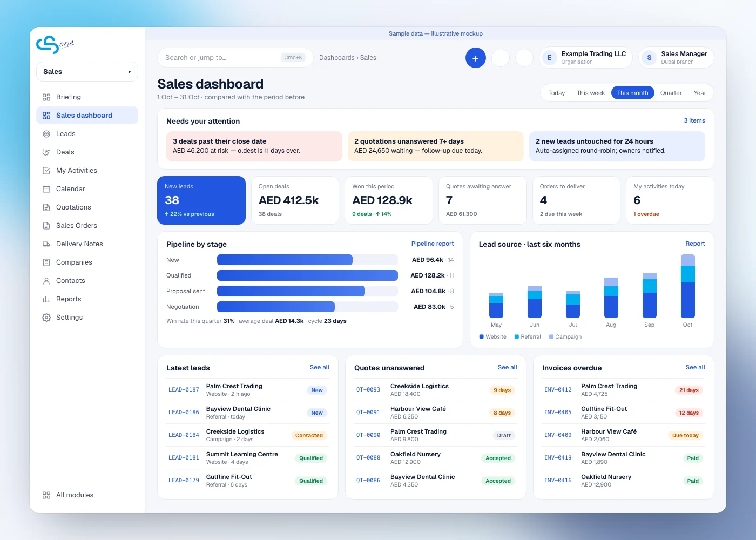This screenshot has width=756, height=540.
Task: Open Deals via its sidebar icon
Action: pyautogui.click(x=46, y=152)
